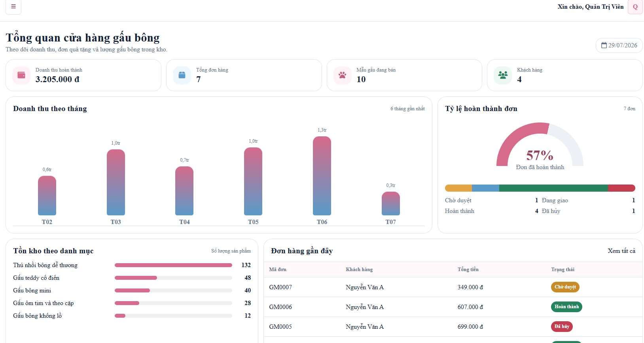Viewport: 644px width, 343px height.
Task: Click the Gấu bông mini progress bar
Action: 173,290
